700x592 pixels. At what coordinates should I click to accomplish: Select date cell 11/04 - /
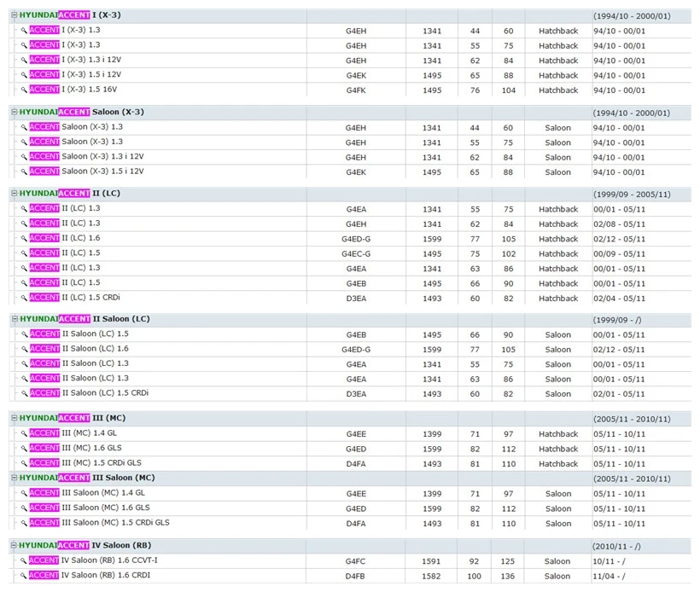[x=609, y=577]
